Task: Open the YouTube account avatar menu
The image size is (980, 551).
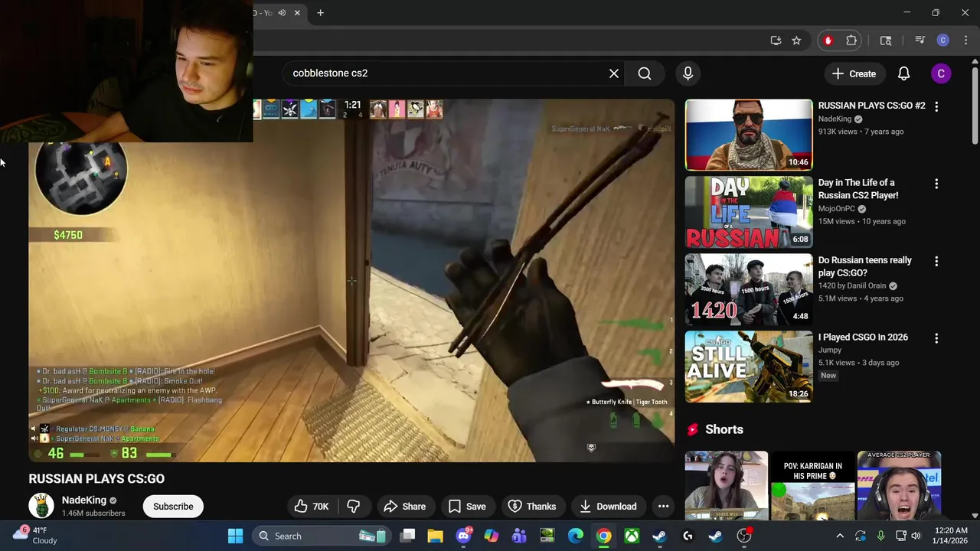Action: tap(941, 73)
